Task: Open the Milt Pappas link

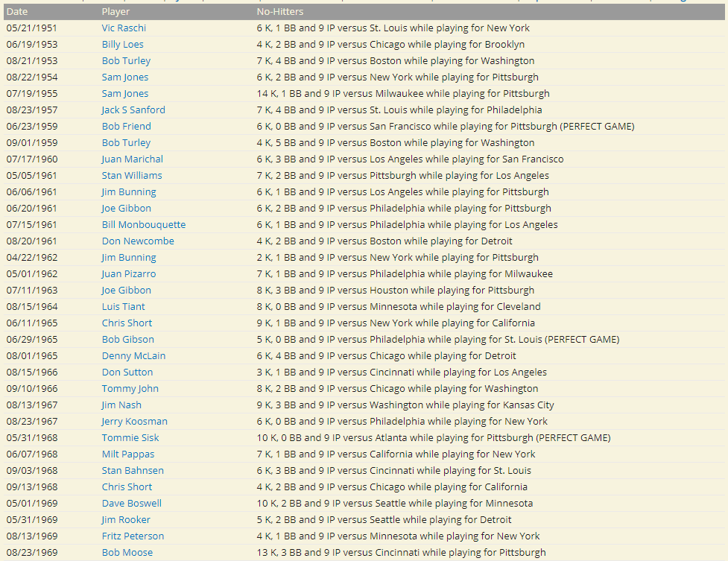Action: 128,454
